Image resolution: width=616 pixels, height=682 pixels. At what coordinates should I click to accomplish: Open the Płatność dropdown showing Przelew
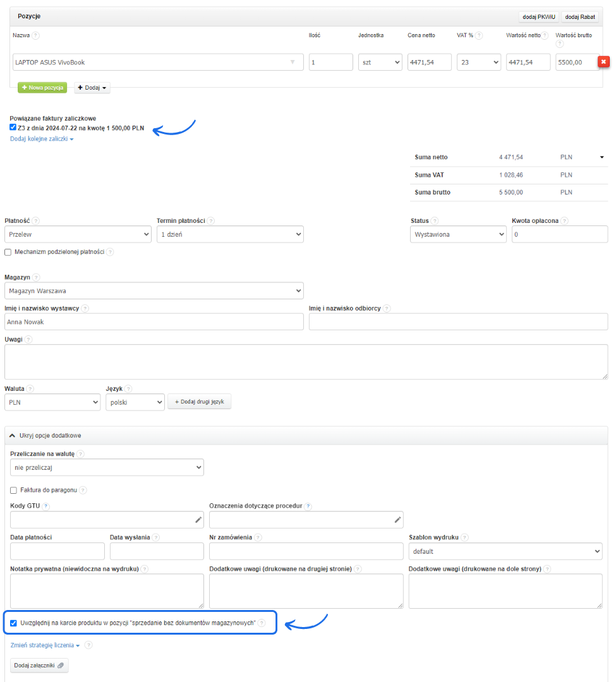coord(78,234)
